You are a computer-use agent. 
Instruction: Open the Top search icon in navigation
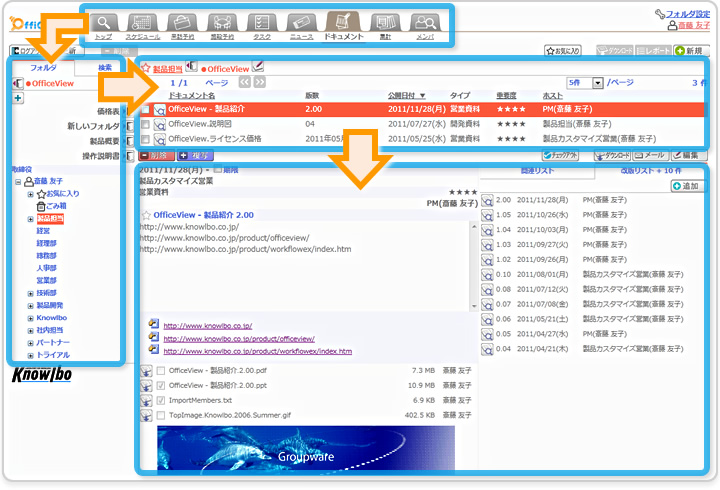pos(104,23)
